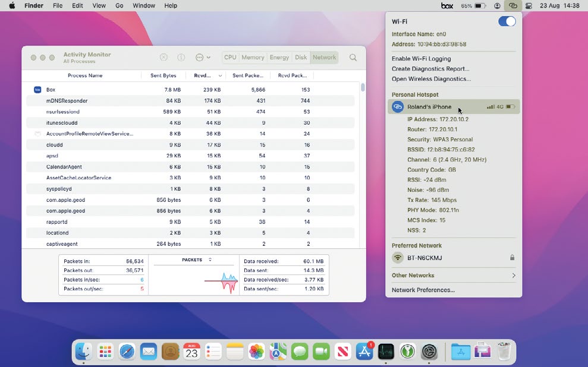Click the process list vertical scrollbar
This screenshot has height=367, width=588.
click(363, 87)
